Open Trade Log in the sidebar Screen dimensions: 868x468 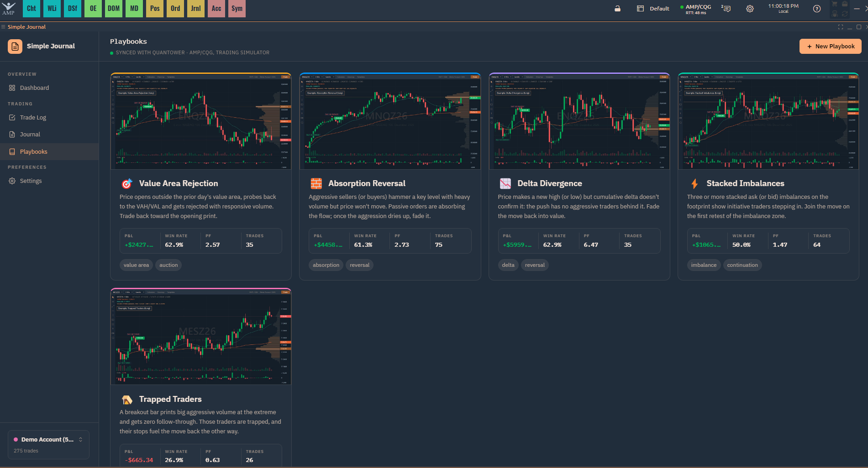(x=49, y=118)
